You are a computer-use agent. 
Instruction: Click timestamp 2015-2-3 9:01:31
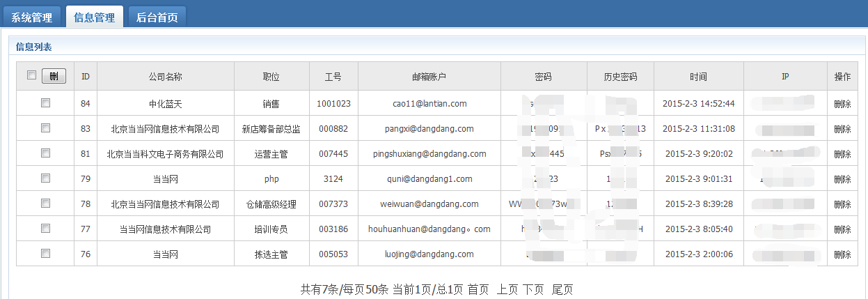[699, 179]
